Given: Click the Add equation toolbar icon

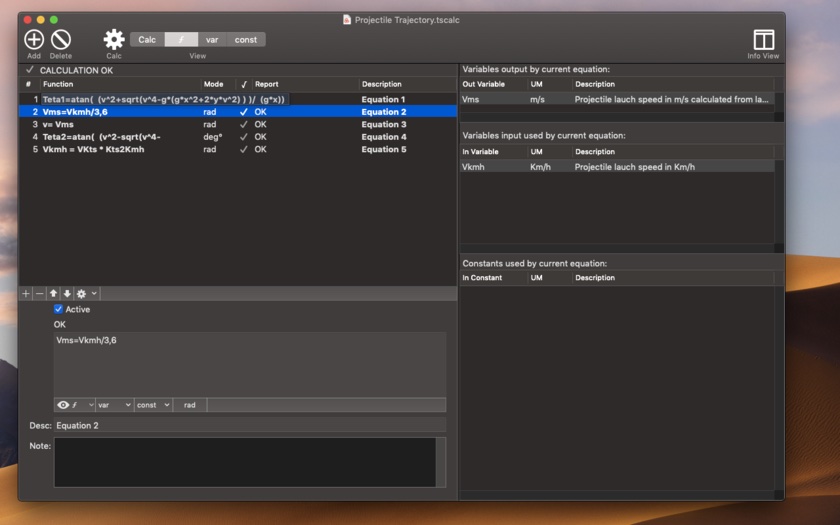Looking at the screenshot, I should [34, 39].
